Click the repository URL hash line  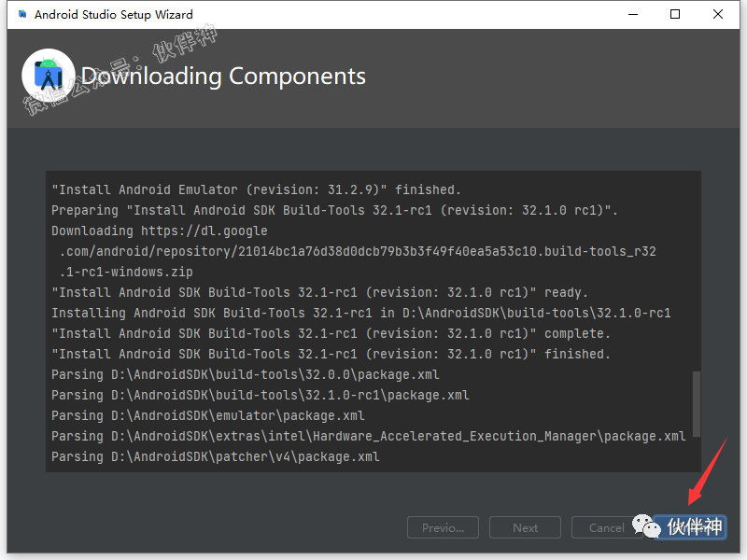click(x=358, y=251)
